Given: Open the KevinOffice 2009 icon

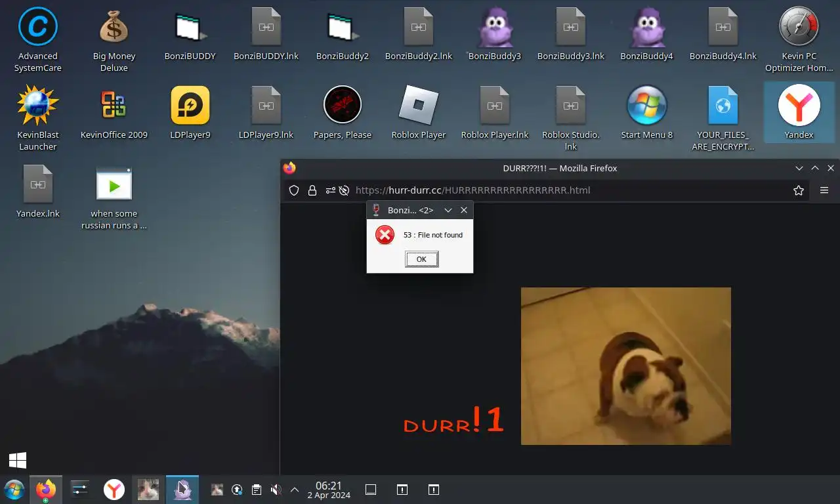Looking at the screenshot, I should 114,113.
